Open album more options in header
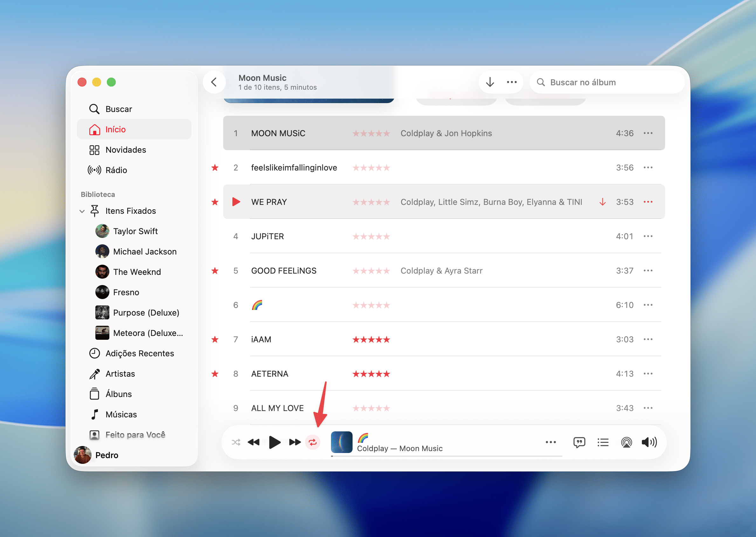 512,82
